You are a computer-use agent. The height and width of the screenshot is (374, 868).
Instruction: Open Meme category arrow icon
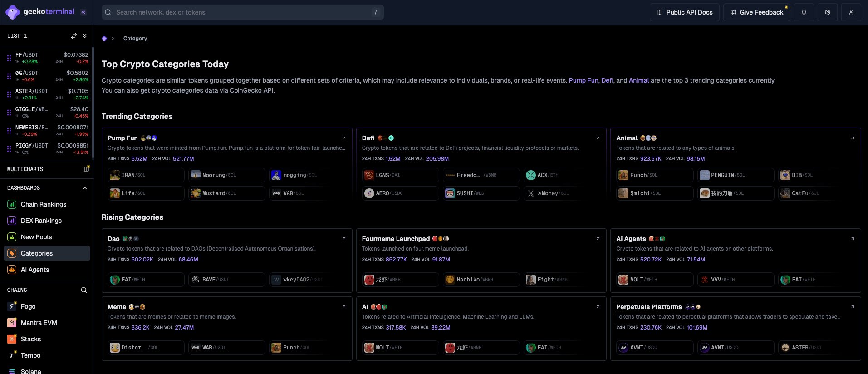pos(344,307)
